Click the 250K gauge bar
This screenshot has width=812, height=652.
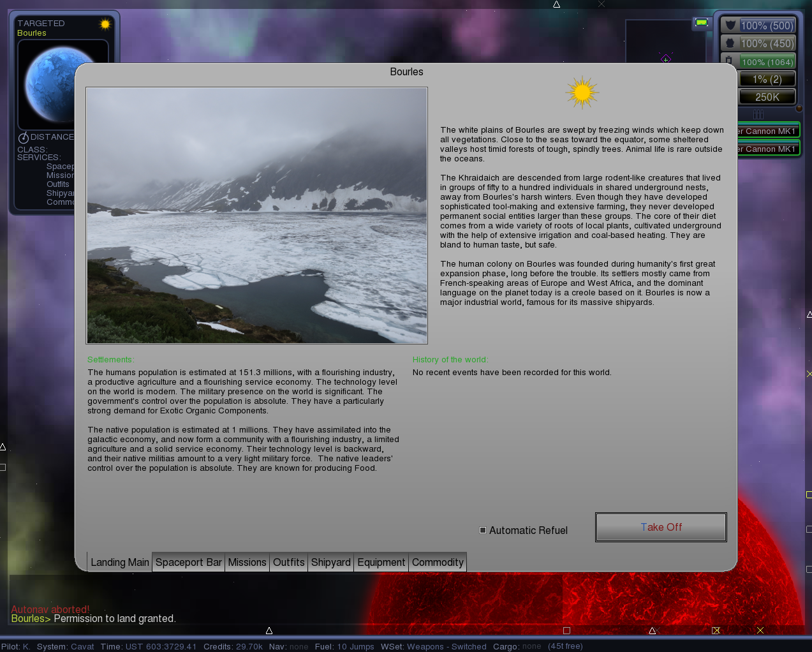click(x=767, y=97)
